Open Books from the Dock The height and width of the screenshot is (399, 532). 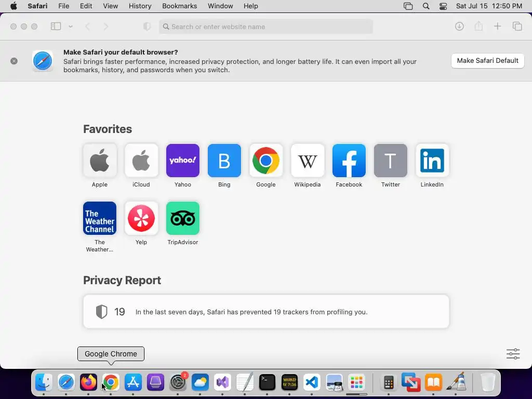(434, 382)
